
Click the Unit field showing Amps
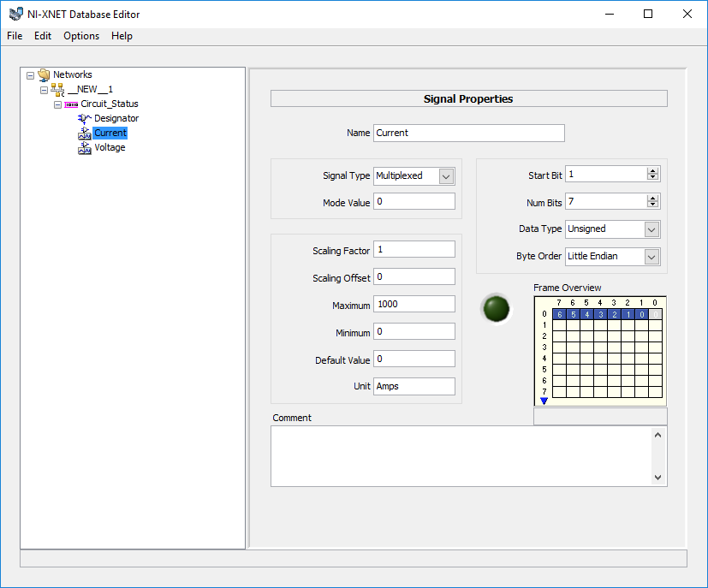click(414, 387)
